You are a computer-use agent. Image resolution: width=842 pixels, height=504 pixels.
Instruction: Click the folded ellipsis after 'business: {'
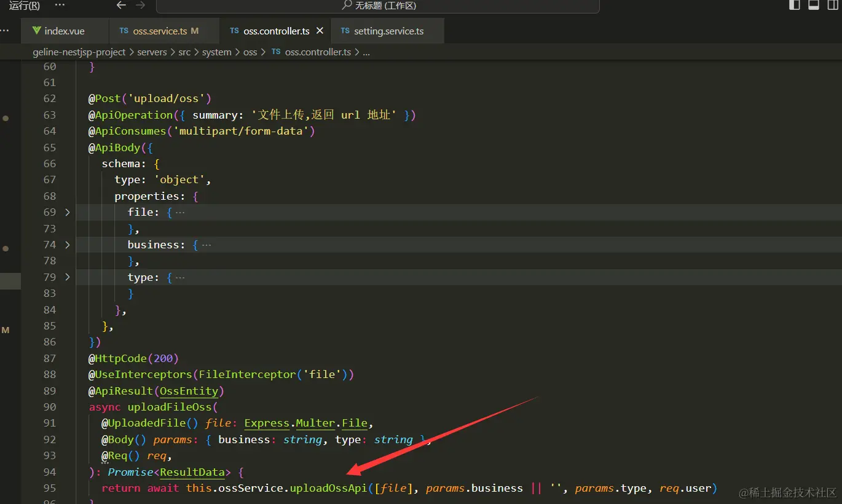click(x=207, y=245)
